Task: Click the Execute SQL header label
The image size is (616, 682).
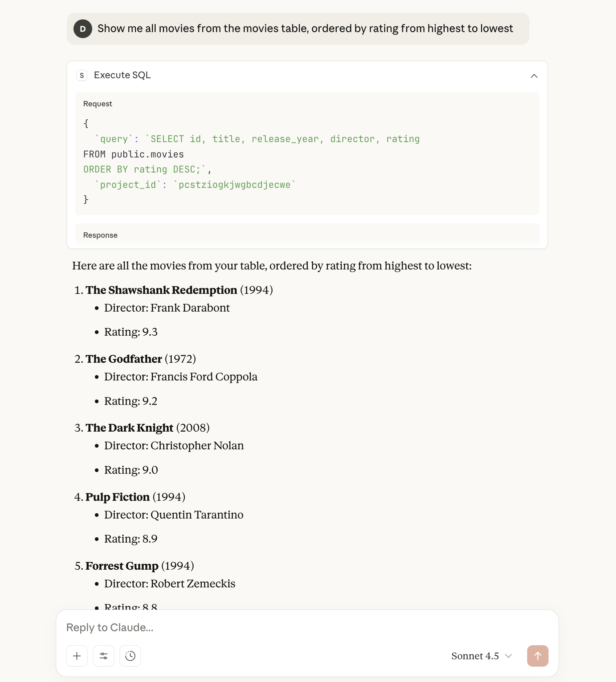Action: click(x=122, y=75)
